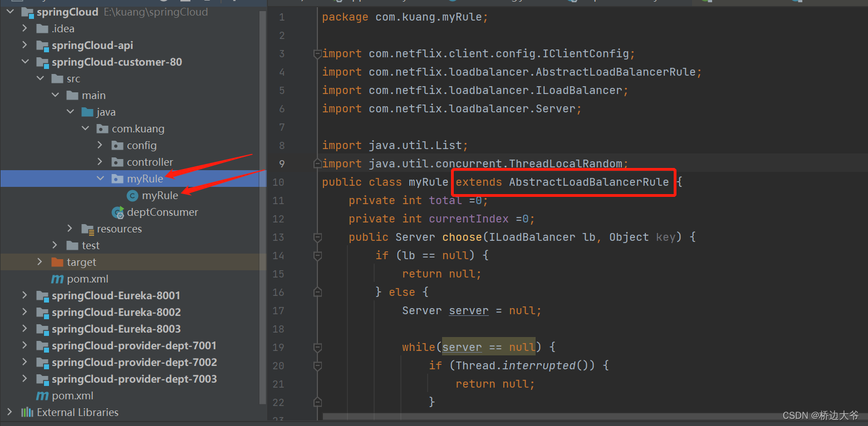
Task: Expand springCloud-Eureka-8002 module
Action: click(24, 312)
